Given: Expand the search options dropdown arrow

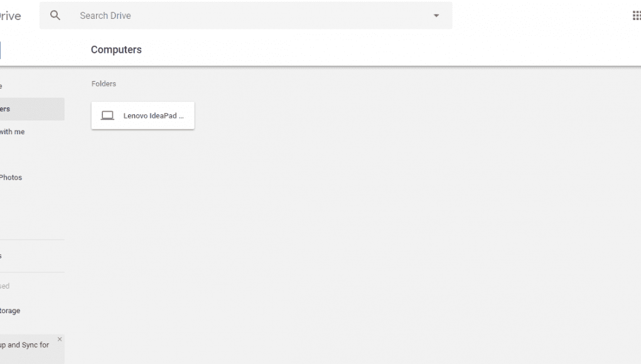Looking at the screenshot, I should [436, 16].
